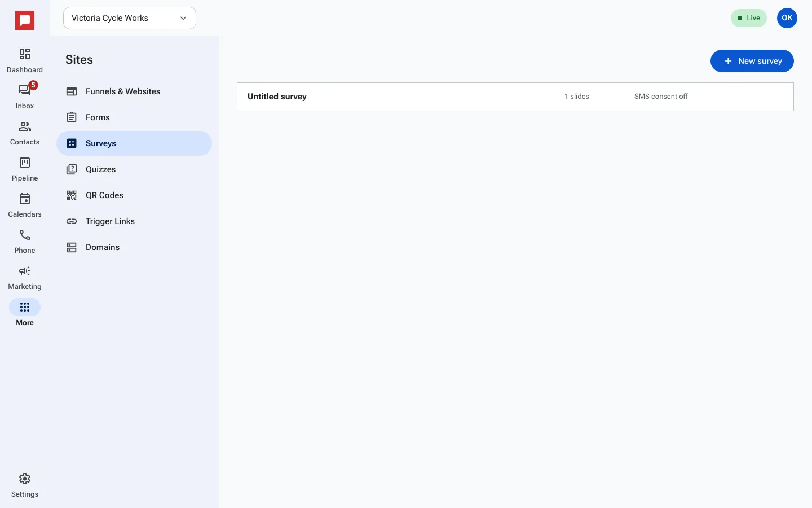
Task: Open QR Codes in Sites menu
Action: click(x=134, y=195)
